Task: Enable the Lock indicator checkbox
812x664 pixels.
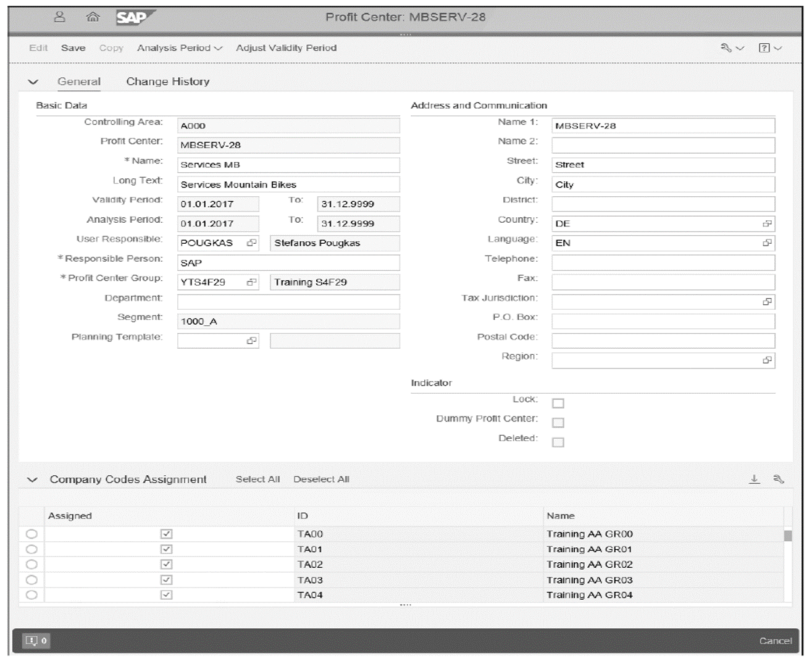Action: tap(559, 402)
